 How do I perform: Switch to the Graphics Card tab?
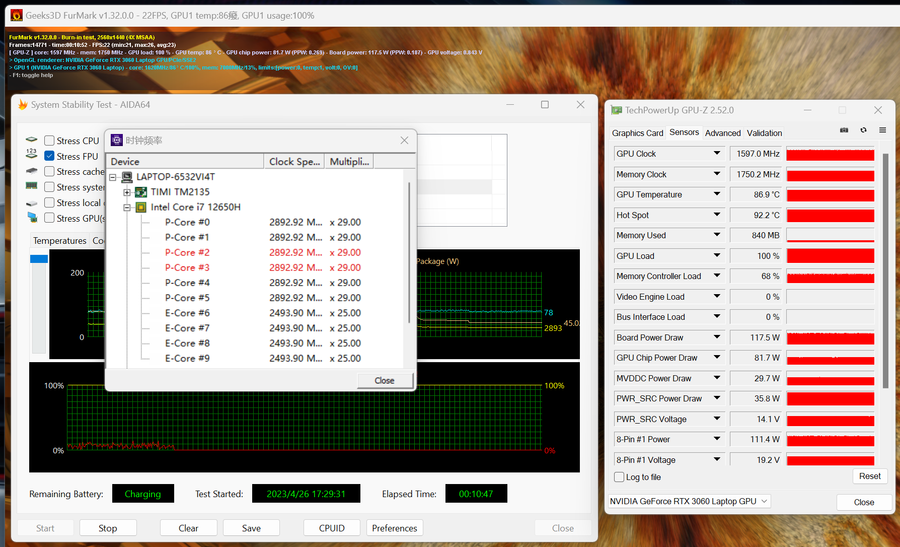[x=637, y=133]
